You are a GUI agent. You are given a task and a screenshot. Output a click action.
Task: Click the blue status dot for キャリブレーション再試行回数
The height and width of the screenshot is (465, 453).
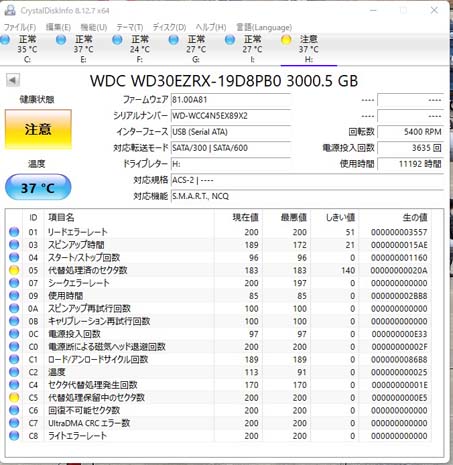14,321
